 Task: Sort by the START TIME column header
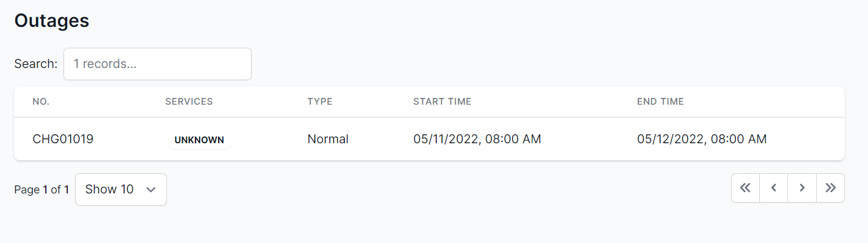[442, 102]
